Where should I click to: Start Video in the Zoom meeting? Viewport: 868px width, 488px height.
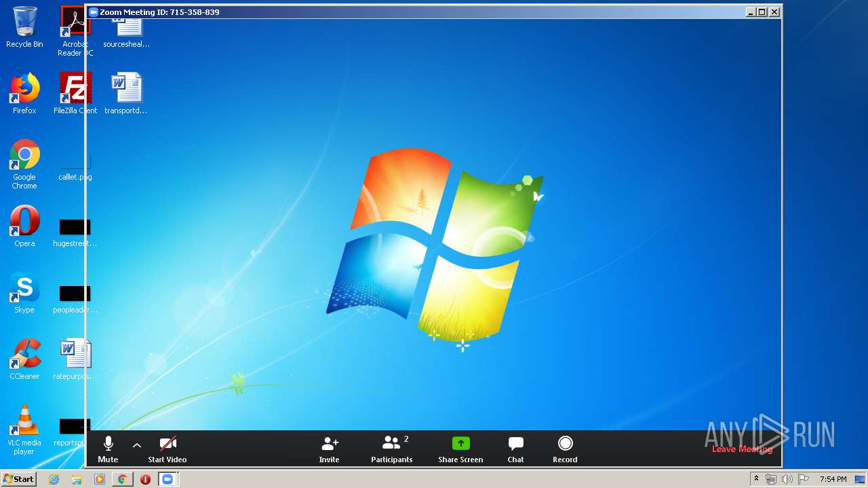click(x=167, y=449)
